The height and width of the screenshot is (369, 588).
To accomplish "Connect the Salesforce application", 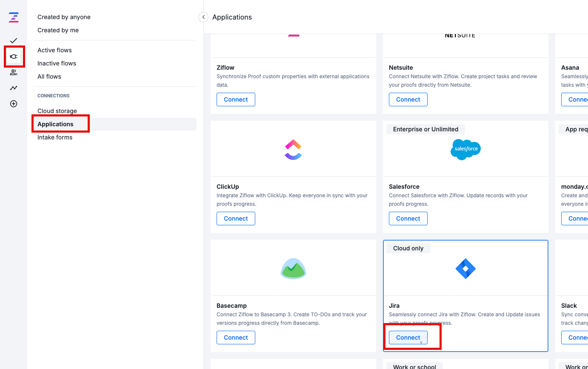I will (408, 219).
